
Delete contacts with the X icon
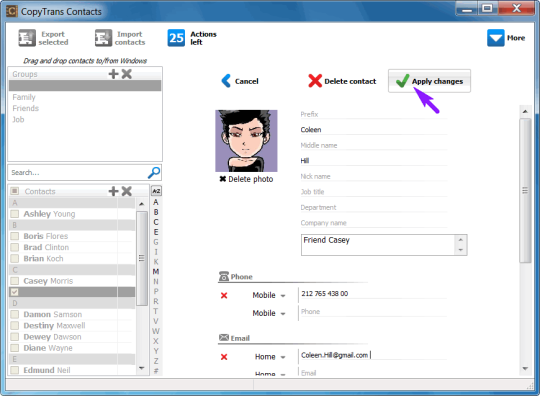[127, 191]
